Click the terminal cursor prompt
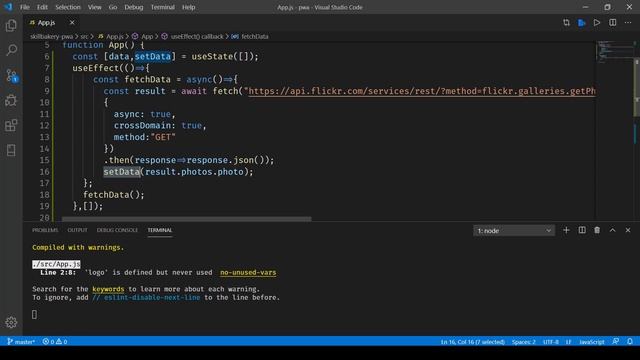The image size is (640, 360). 34,314
